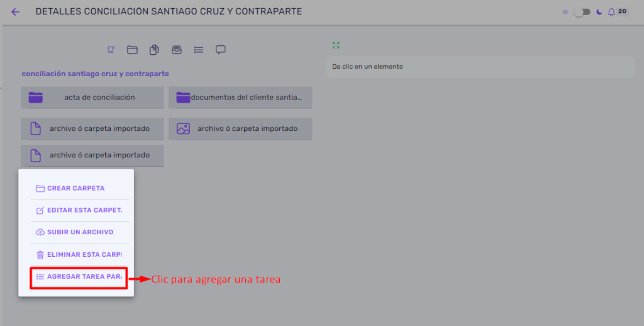This screenshot has height=326, width=644.
Task: Choose Editar Esta Carpeta menu option
Action: coord(80,210)
